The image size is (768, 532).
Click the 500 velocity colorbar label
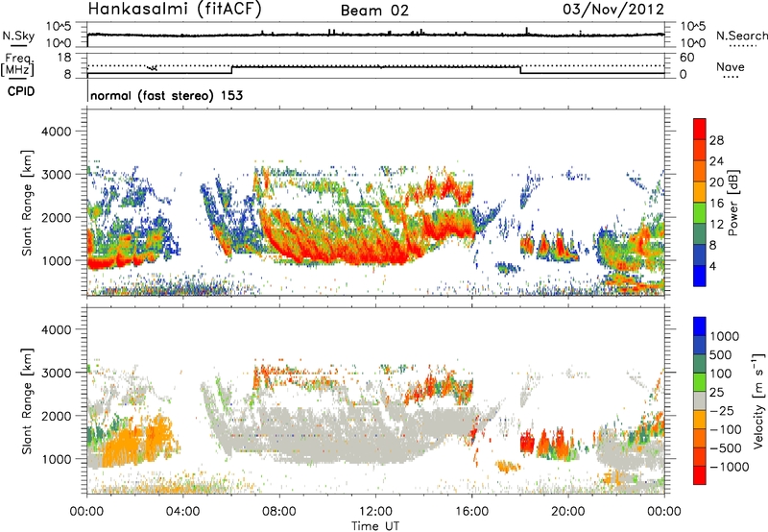[721, 355]
